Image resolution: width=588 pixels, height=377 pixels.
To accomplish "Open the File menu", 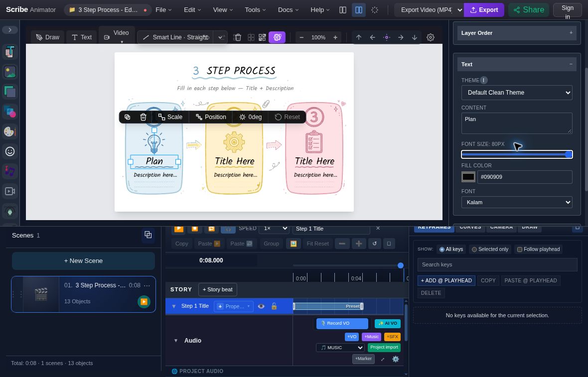I will pyautogui.click(x=163, y=10).
